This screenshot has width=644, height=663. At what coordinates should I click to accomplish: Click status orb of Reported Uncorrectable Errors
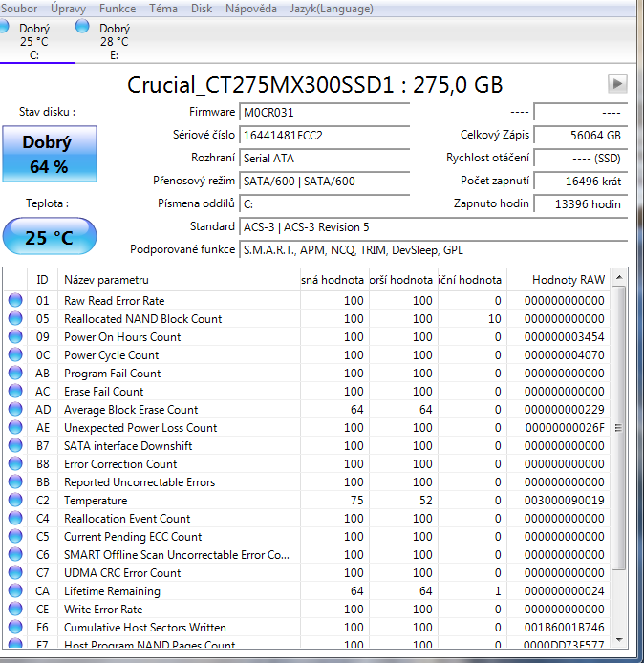click(15, 481)
